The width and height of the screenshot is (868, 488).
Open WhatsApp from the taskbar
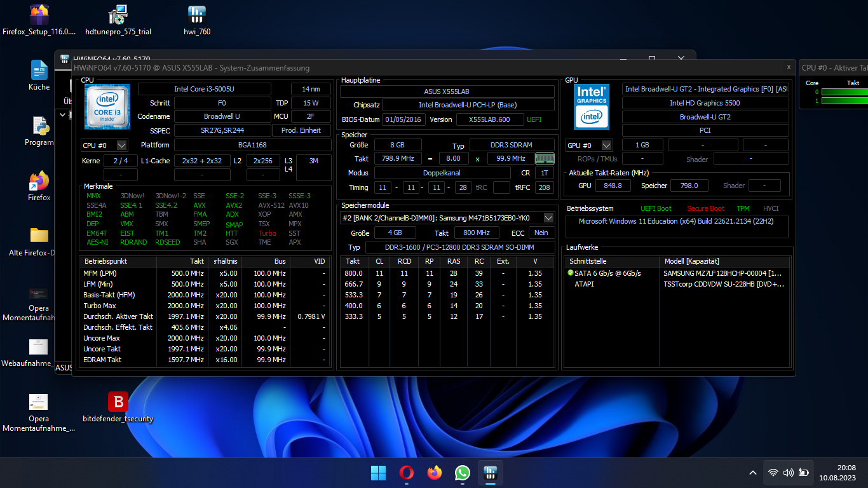coord(462,473)
